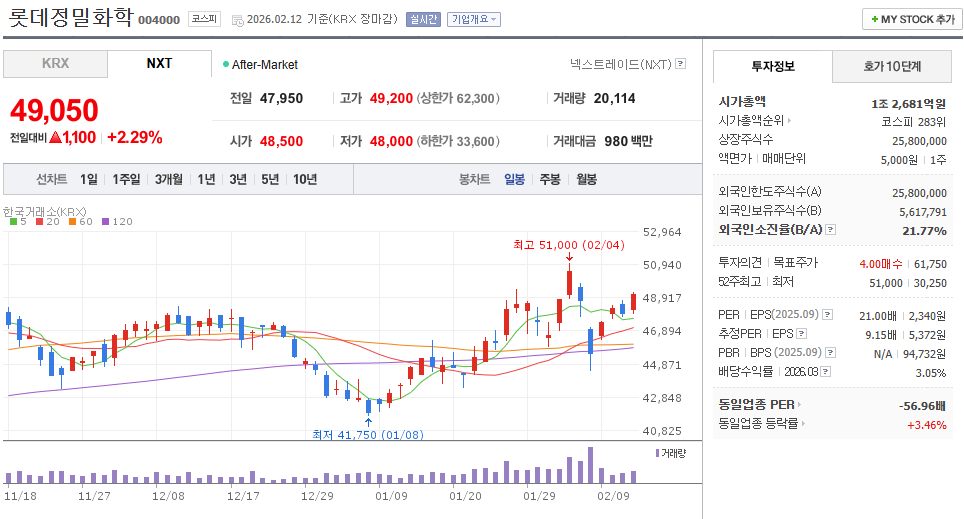
Task: Click 전일 value 47,950
Action: click(282, 98)
